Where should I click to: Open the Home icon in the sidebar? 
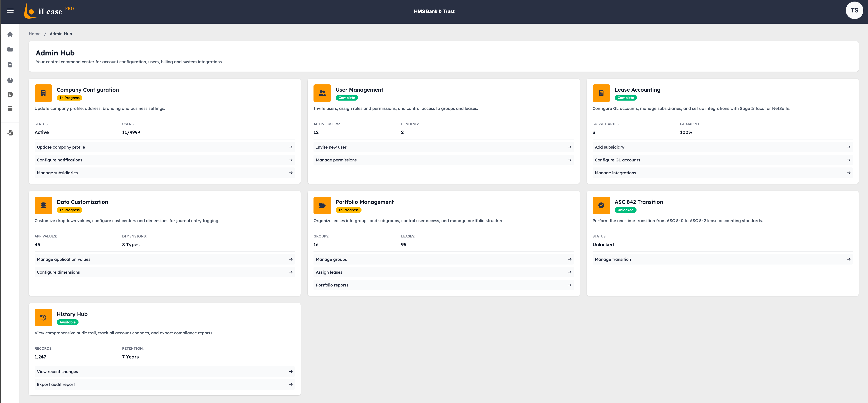[10, 34]
